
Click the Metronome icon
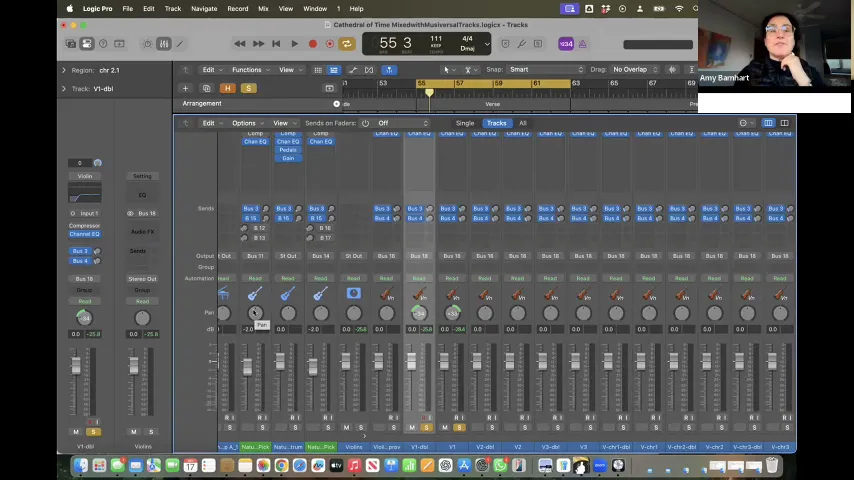(x=582, y=44)
